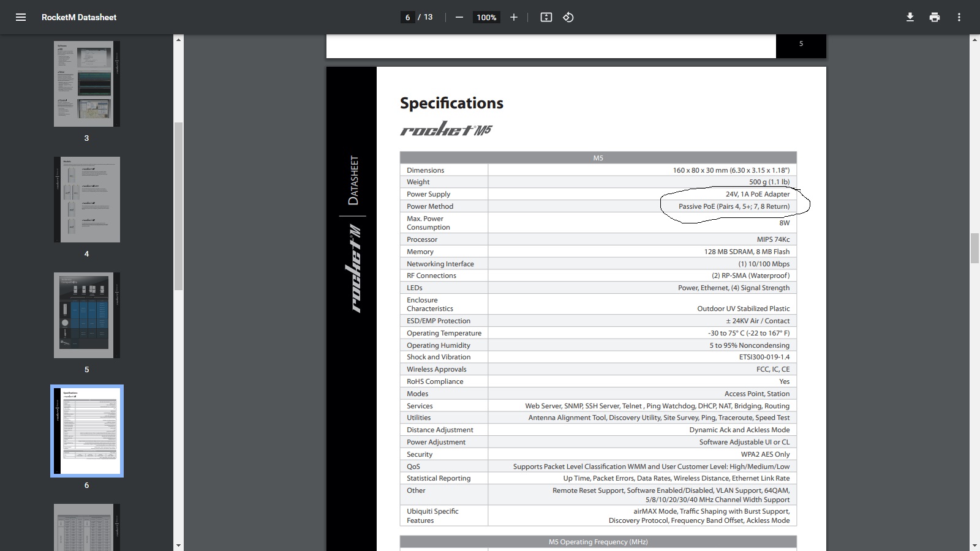Viewport: 980px width, 551px height.
Task: Jump to page 5 thumbnail
Action: point(86,315)
